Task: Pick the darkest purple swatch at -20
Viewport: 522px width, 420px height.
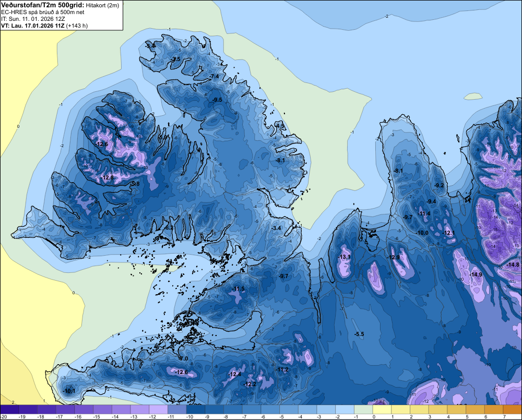Action: pos(9,410)
